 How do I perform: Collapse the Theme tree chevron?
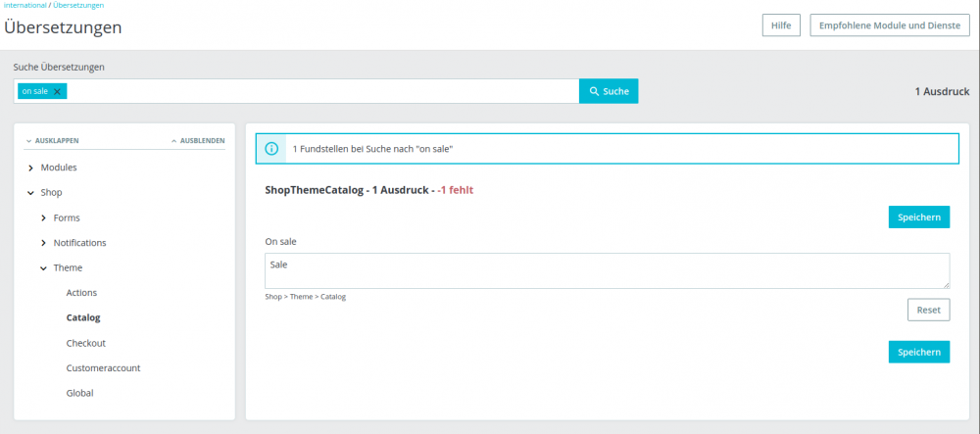click(43, 267)
